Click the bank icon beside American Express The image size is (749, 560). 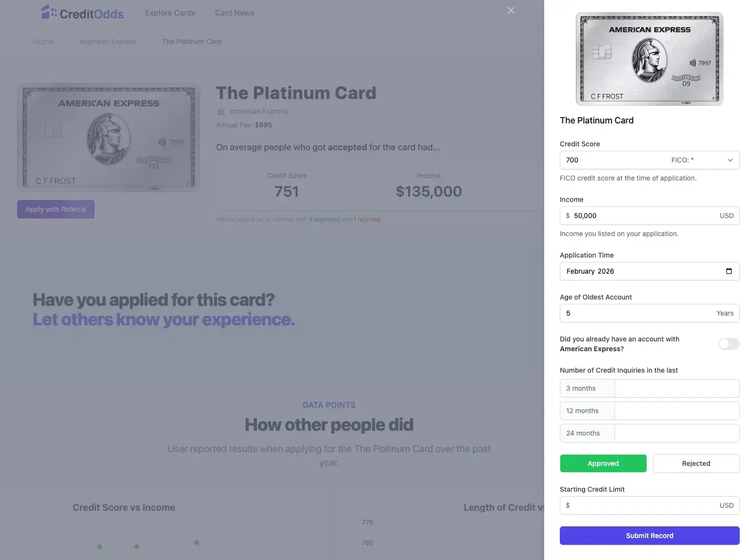221,111
